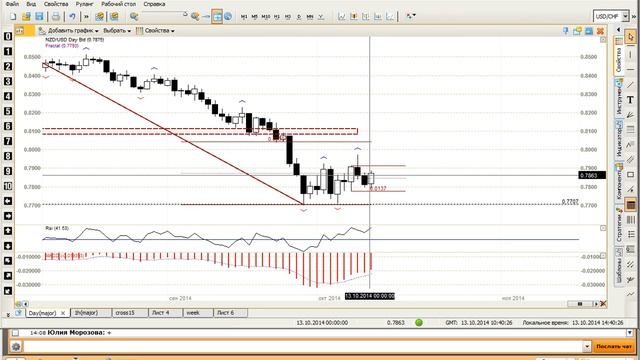Screen dimensions: 640x360
Task: Click the open folder toolbar icon
Action: click(x=26, y=16)
